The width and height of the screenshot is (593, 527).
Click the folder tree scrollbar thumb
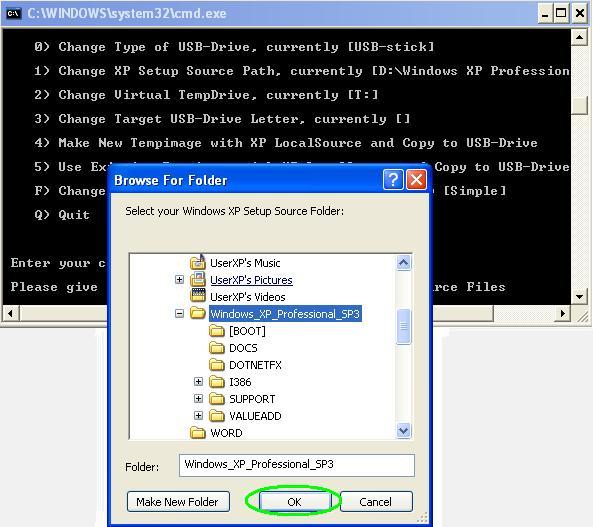pos(404,326)
